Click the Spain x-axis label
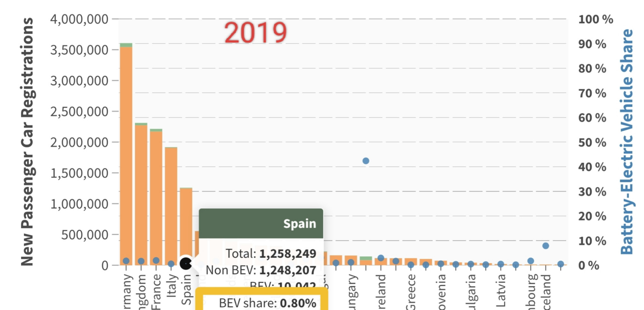The height and width of the screenshot is (310, 644). pos(186,289)
